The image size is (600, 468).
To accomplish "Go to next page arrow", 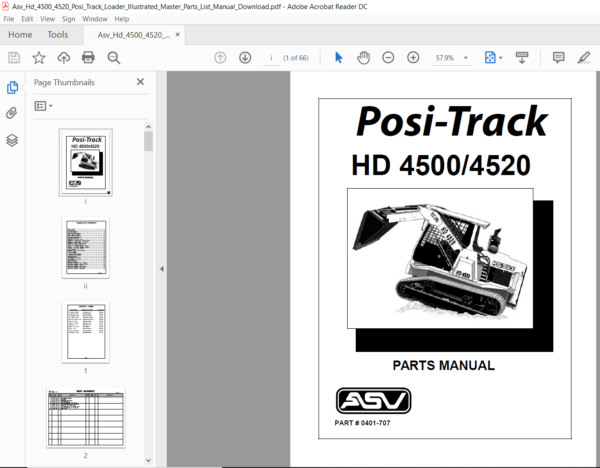I will click(245, 58).
